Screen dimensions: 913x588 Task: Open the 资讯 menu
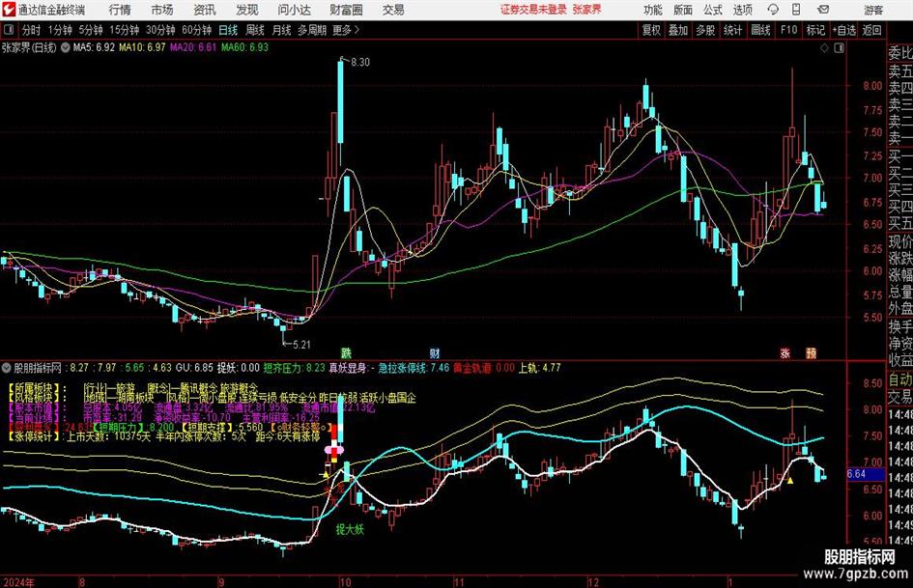(205, 10)
